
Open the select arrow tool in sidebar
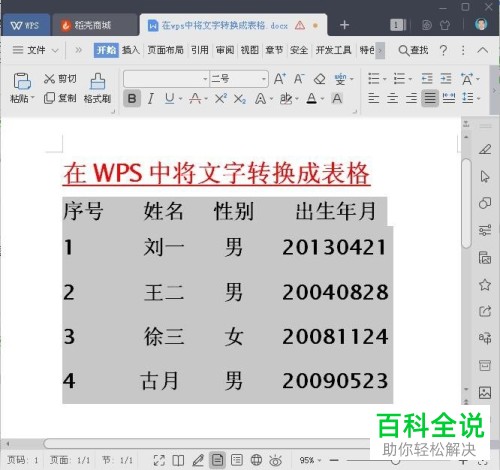[x=485, y=176]
